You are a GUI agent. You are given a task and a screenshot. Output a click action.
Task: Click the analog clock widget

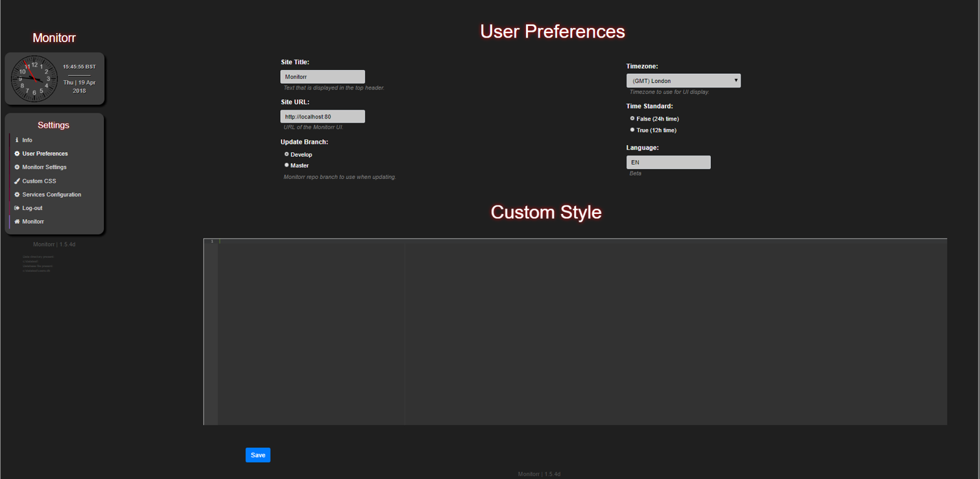(34, 78)
